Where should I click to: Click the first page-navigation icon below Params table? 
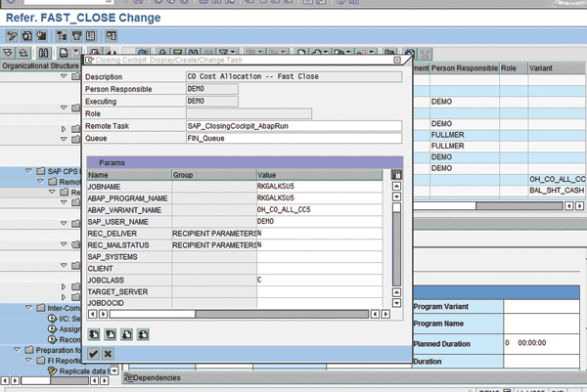point(93,332)
